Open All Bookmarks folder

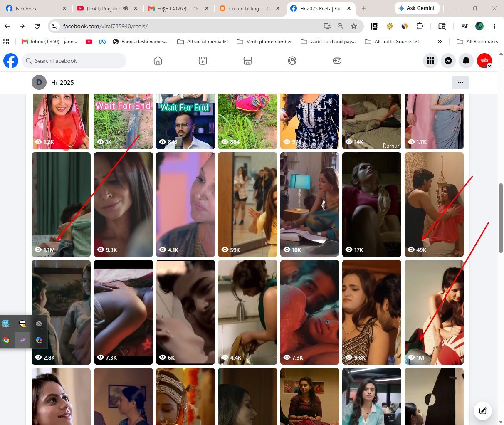click(477, 42)
